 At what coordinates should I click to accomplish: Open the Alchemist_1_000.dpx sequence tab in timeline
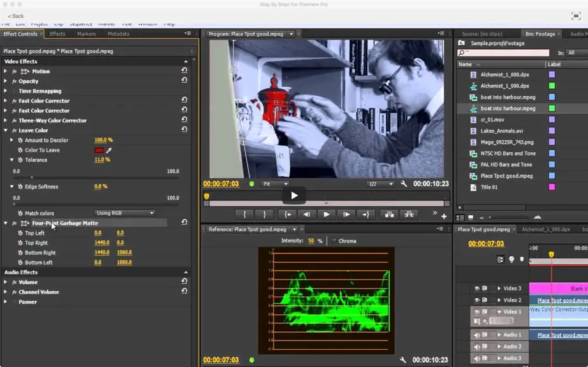click(546, 229)
